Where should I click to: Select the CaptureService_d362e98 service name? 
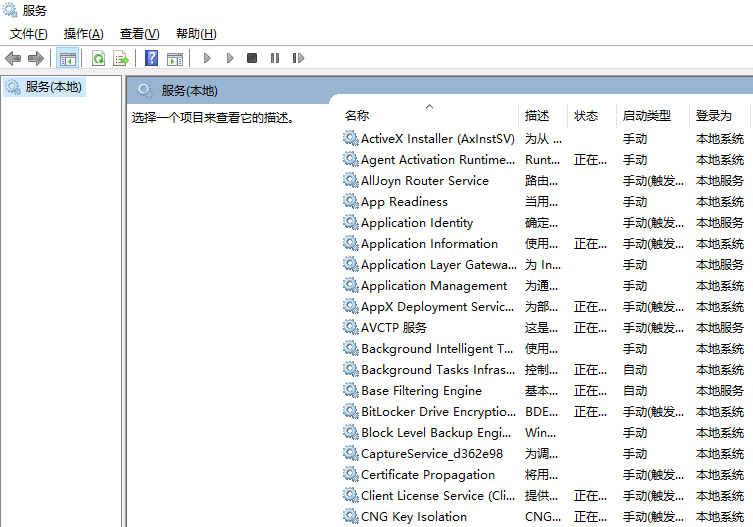tap(432, 453)
